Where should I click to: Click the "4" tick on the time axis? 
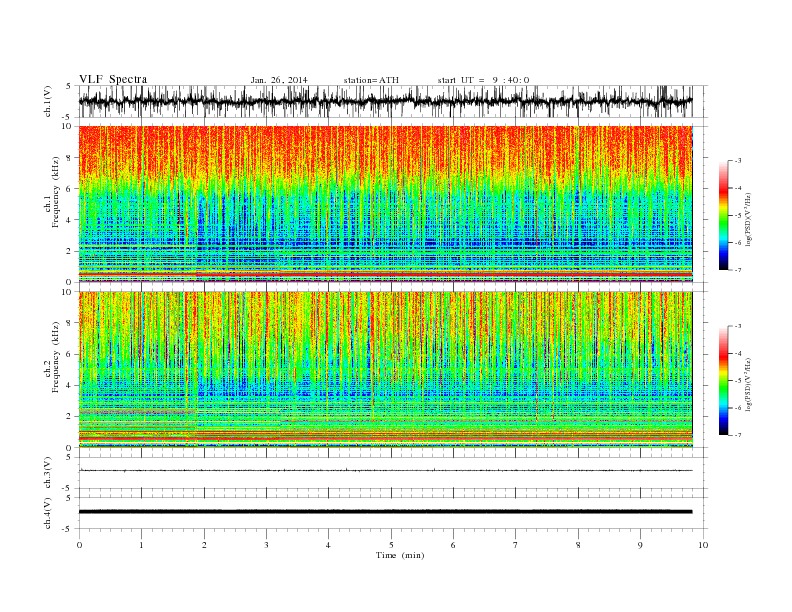click(x=329, y=545)
